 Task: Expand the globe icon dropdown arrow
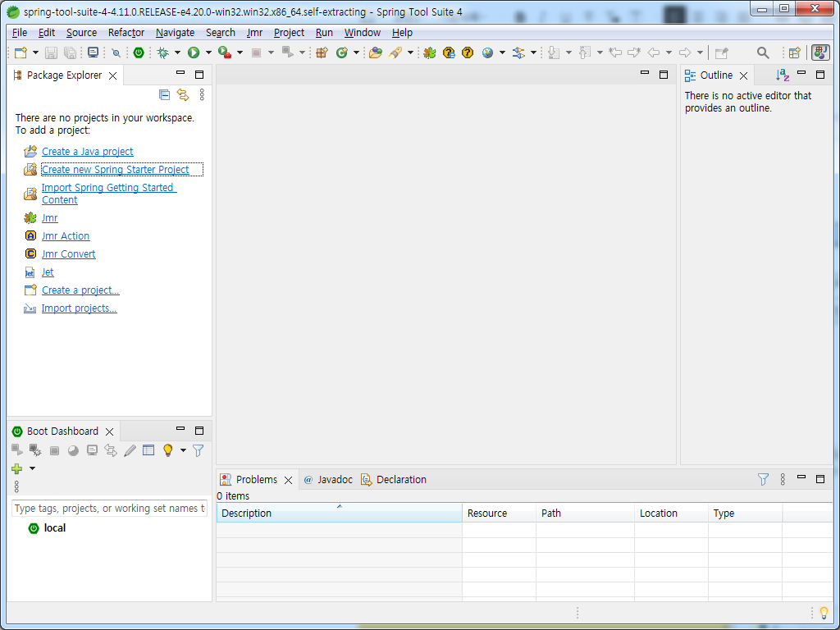pos(502,52)
